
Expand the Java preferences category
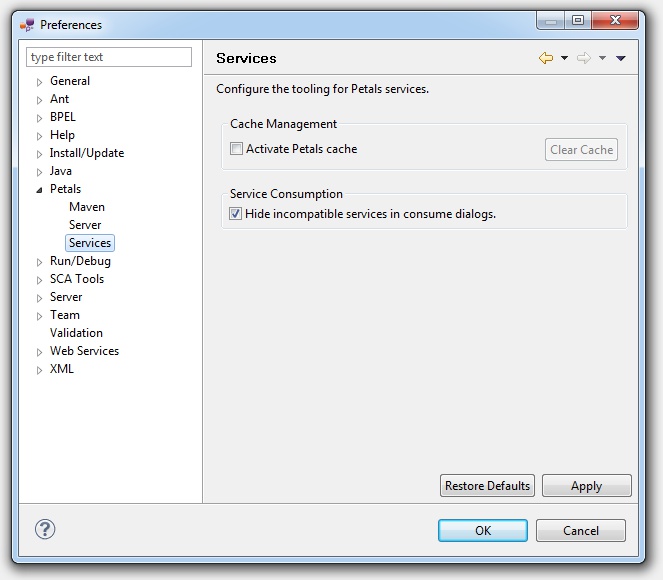pos(40,172)
